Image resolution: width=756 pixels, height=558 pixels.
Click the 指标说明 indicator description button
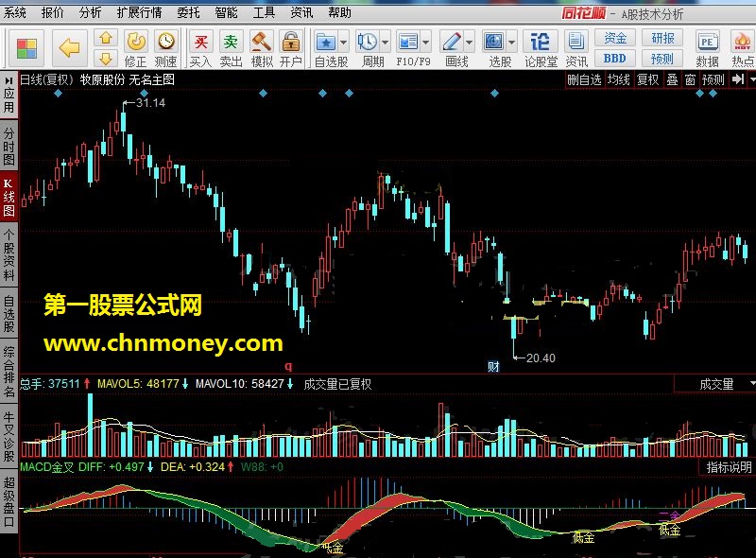coord(729,467)
